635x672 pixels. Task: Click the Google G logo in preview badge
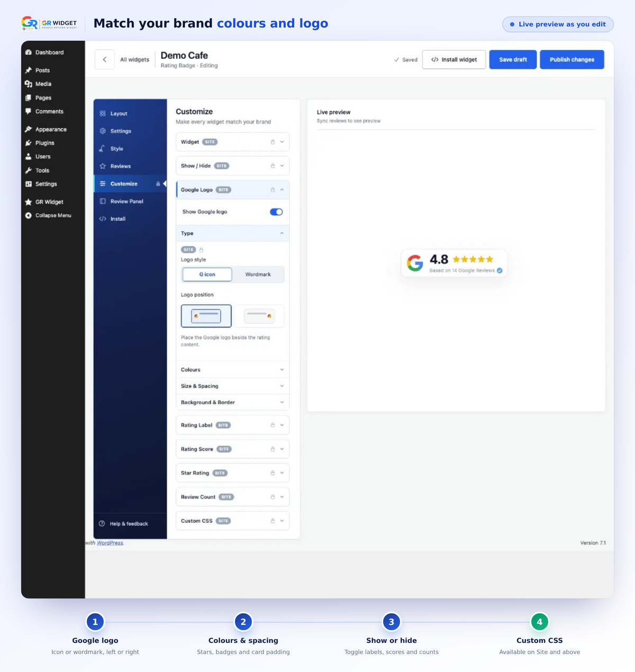(415, 263)
